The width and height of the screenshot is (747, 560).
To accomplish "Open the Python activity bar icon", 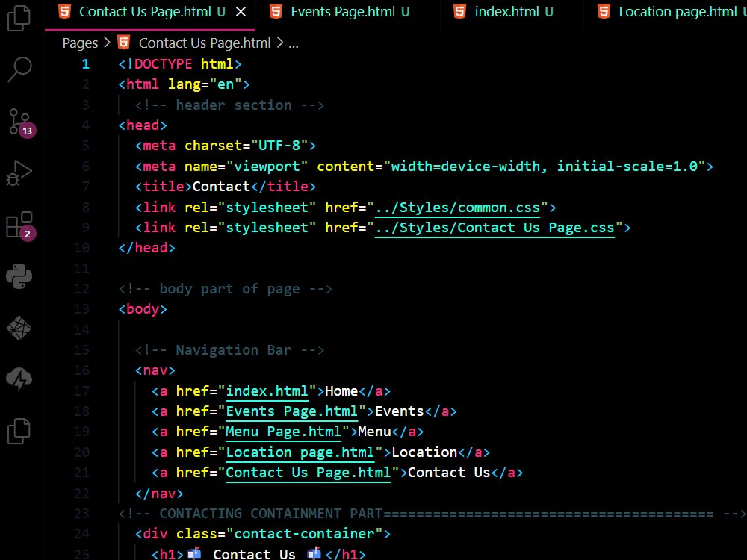I will (19, 276).
